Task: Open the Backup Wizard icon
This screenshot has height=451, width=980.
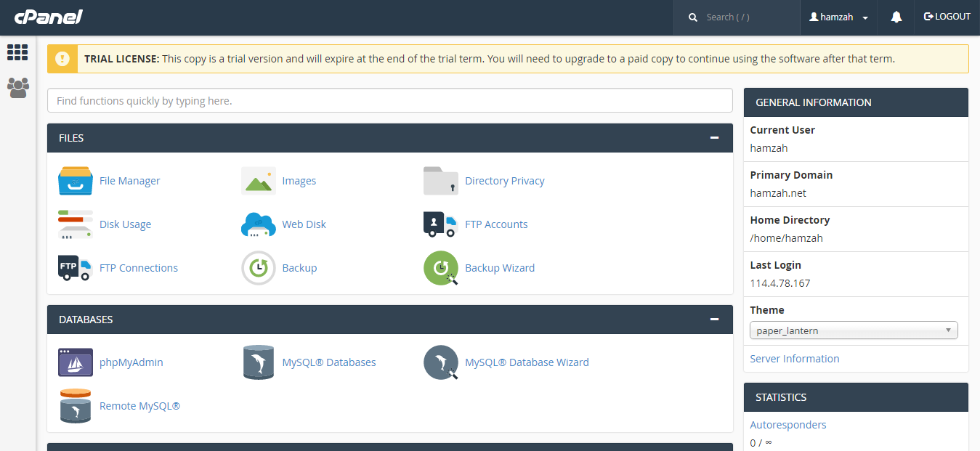Action: point(440,267)
